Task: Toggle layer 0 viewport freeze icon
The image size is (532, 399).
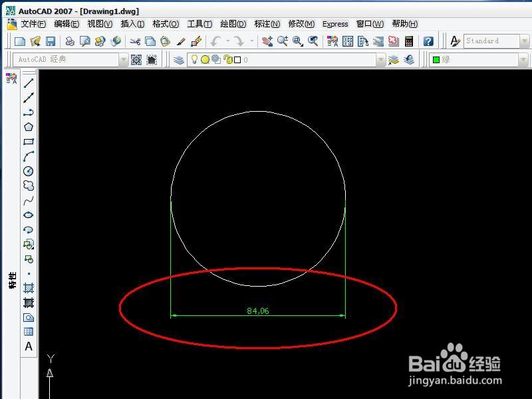Action: [216, 59]
